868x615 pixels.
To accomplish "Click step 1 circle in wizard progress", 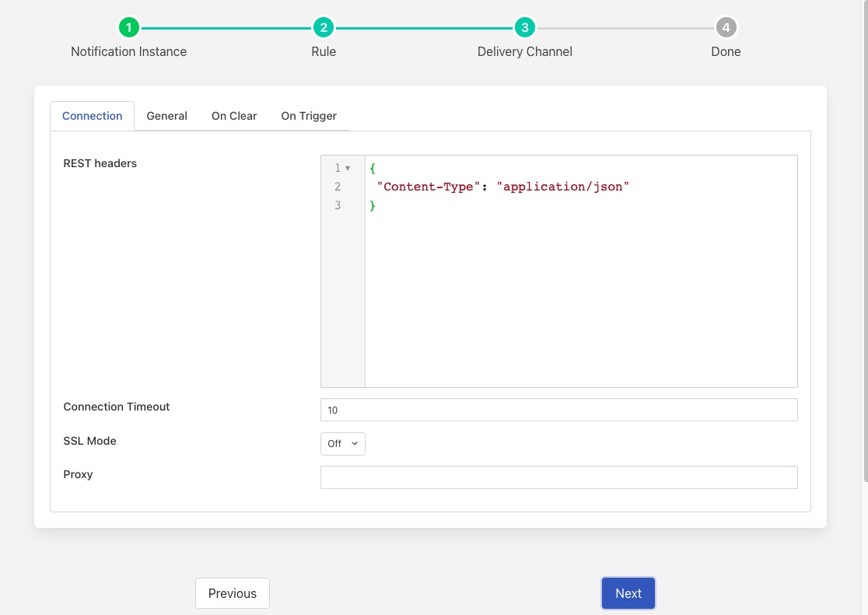I will click(128, 28).
